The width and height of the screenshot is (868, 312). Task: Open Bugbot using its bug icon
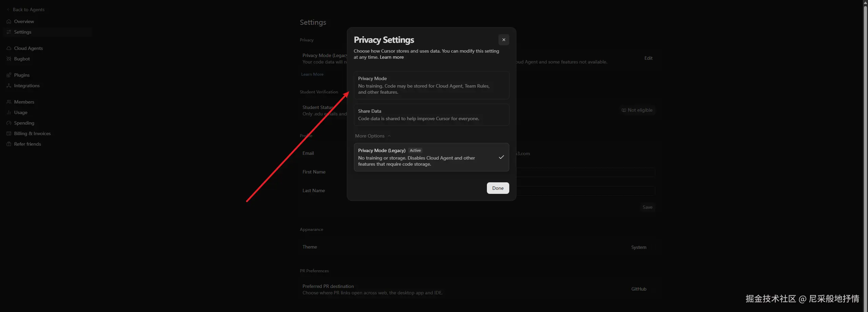[x=9, y=59]
